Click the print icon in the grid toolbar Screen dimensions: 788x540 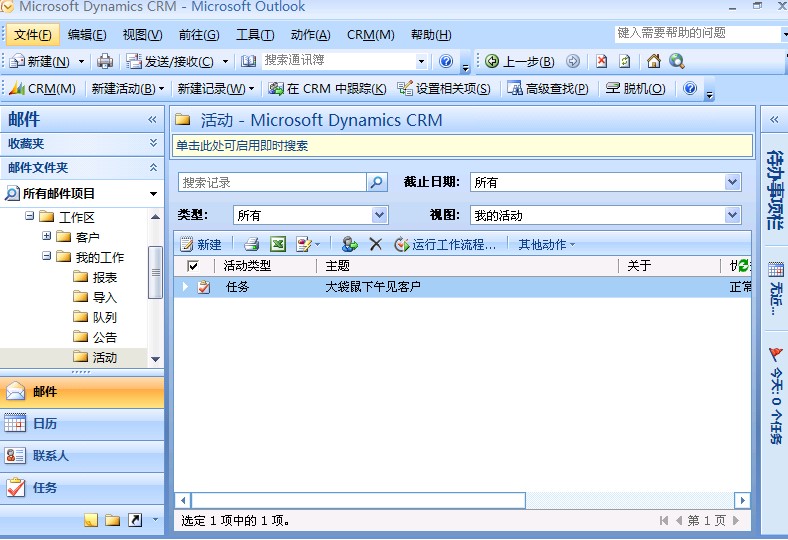point(252,244)
